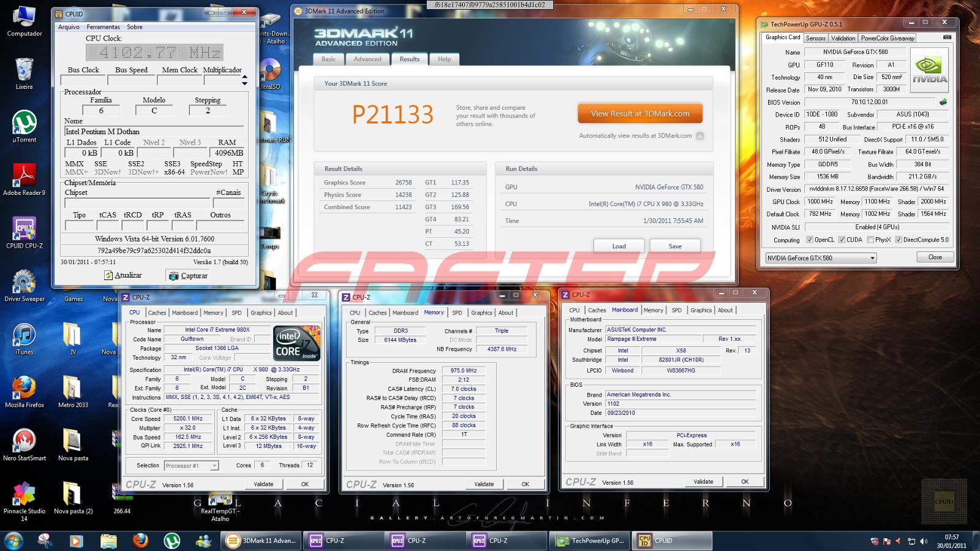
Task: Click the Save button in 3DMark 11
Action: (x=675, y=246)
